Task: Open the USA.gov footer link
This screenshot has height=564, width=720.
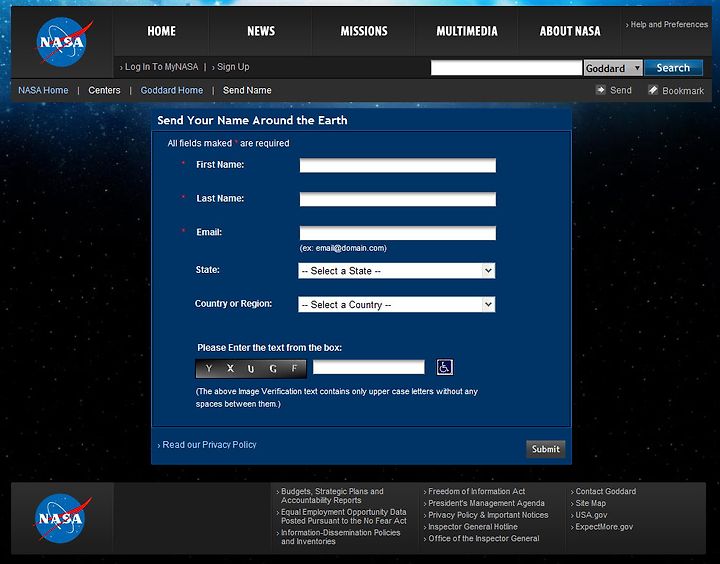Action: [589, 515]
